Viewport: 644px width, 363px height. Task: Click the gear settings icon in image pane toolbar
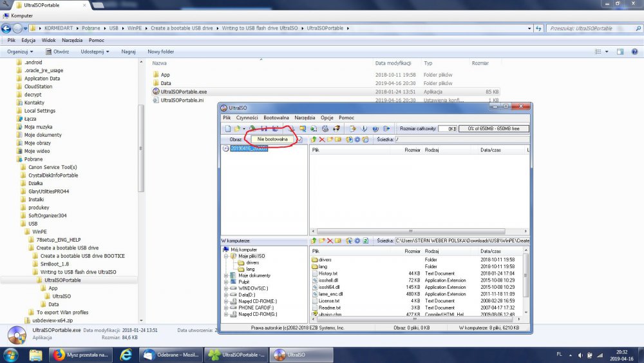pos(357,139)
